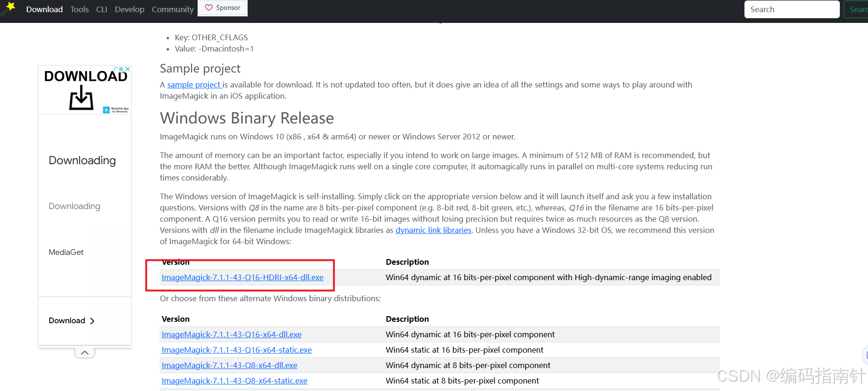The height and width of the screenshot is (391, 868).
Task: Click the download arrow icon in the ad
Action: [81, 97]
